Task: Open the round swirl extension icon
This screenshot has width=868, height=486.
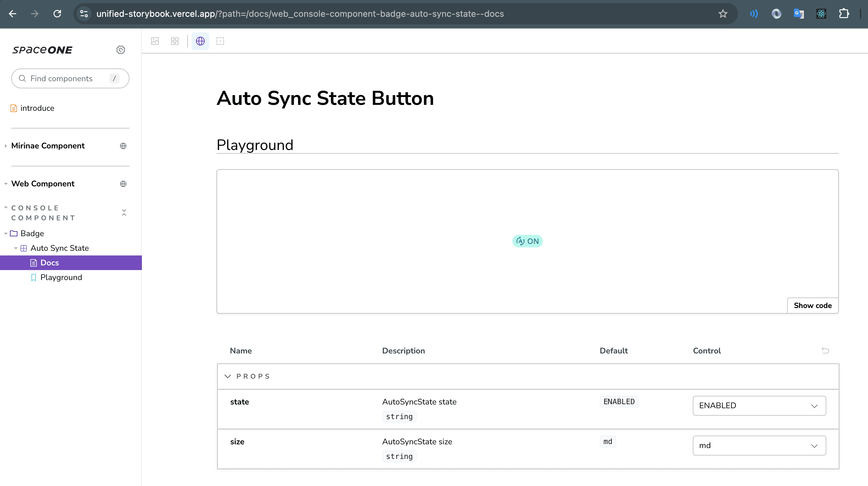Action: (776, 14)
